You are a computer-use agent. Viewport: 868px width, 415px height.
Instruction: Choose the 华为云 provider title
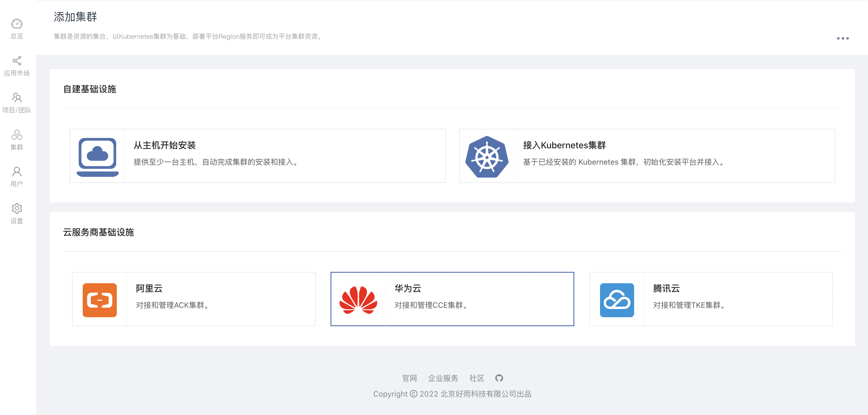pyautogui.click(x=408, y=288)
